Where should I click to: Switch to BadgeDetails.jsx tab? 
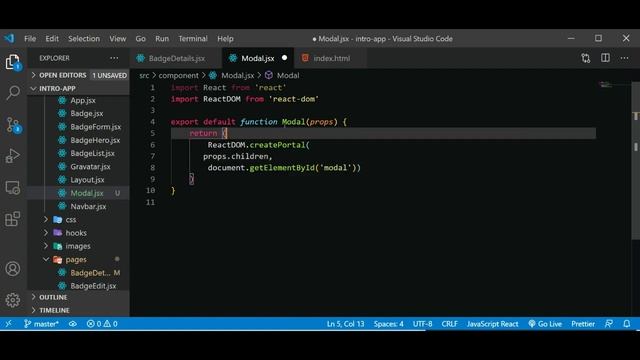point(176,58)
